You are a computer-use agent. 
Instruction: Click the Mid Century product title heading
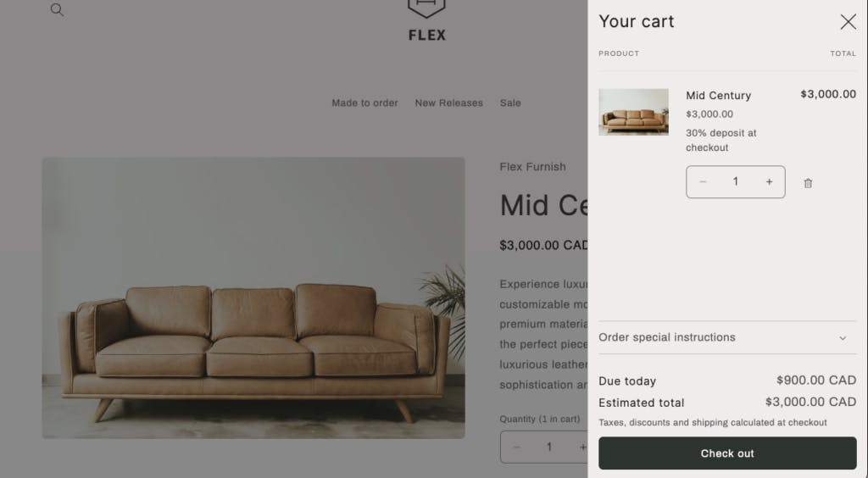point(543,206)
